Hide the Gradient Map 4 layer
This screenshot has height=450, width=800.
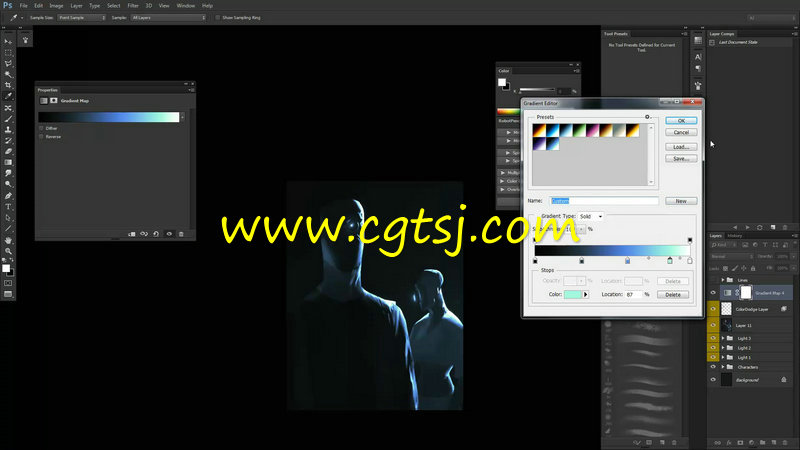pos(713,293)
